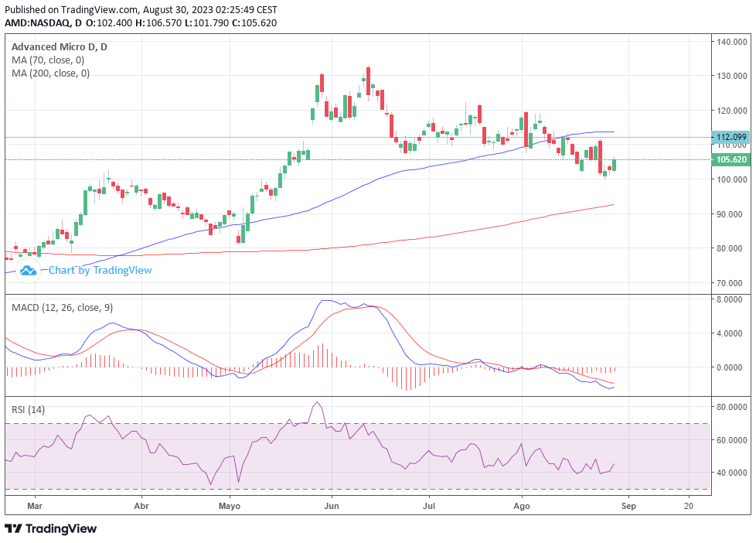This screenshot has width=756, height=543.
Task: Click the 'C:105.620' close value in header
Action: [254, 22]
